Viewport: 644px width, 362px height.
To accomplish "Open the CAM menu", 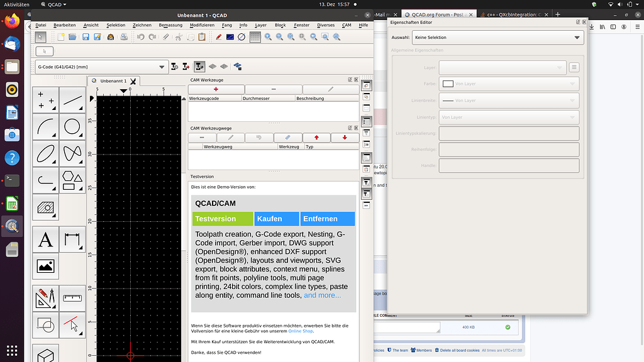I will pos(347,25).
